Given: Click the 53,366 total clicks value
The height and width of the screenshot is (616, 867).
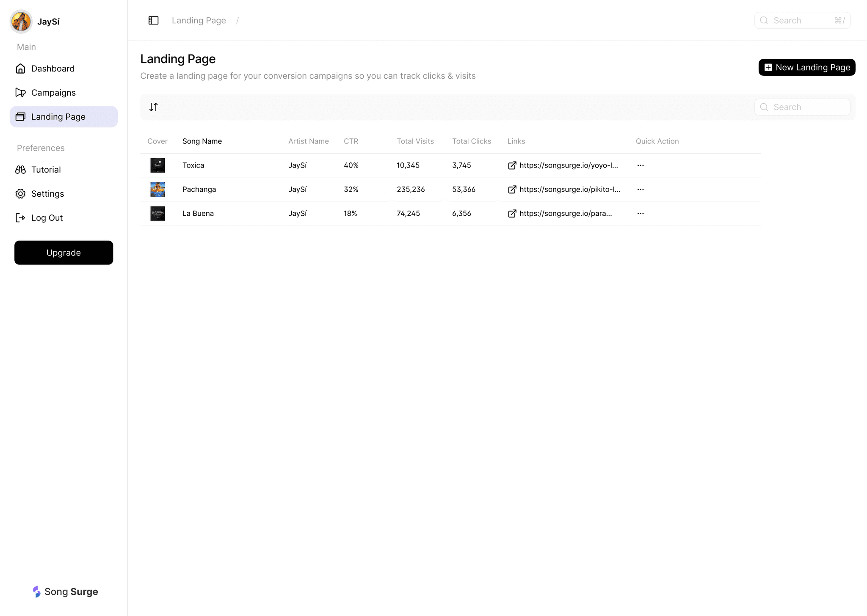Looking at the screenshot, I should click(464, 190).
